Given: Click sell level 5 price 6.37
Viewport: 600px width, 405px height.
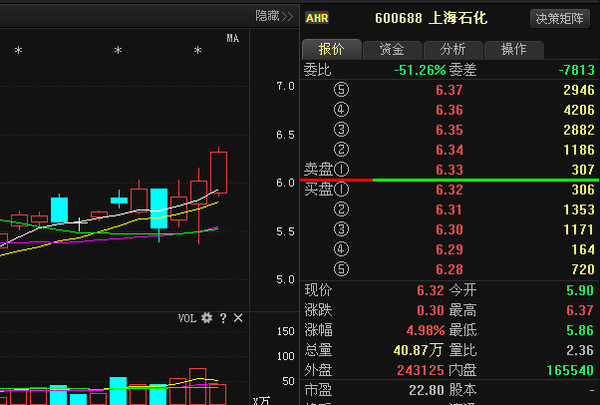Looking at the screenshot, I should [x=449, y=90].
